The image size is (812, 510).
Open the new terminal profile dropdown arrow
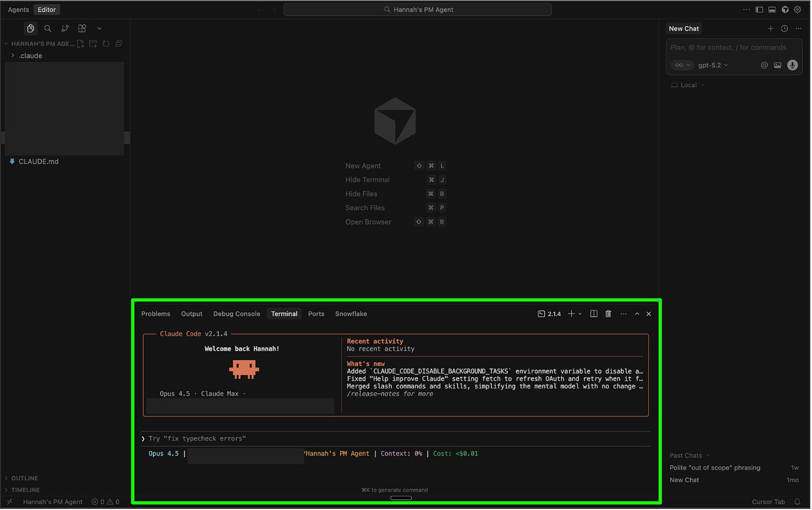coord(580,314)
